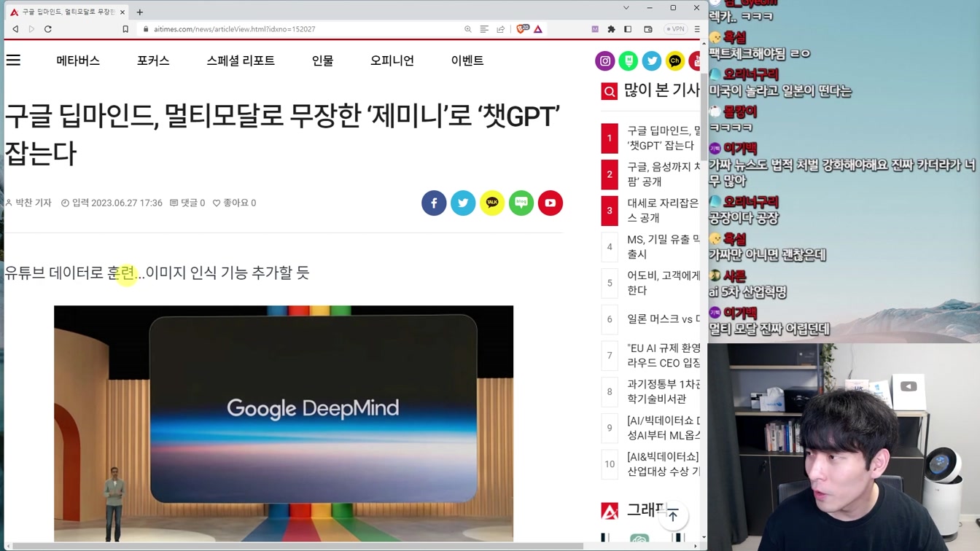Open the zoom magnifier in address bar
Image resolution: width=980 pixels, height=551 pixels.
pyautogui.click(x=468, y=29)
